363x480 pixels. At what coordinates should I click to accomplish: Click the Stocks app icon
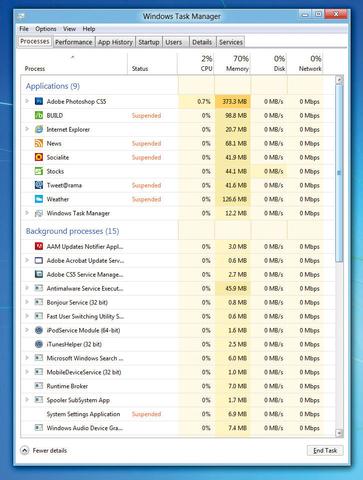coord(39,171)
